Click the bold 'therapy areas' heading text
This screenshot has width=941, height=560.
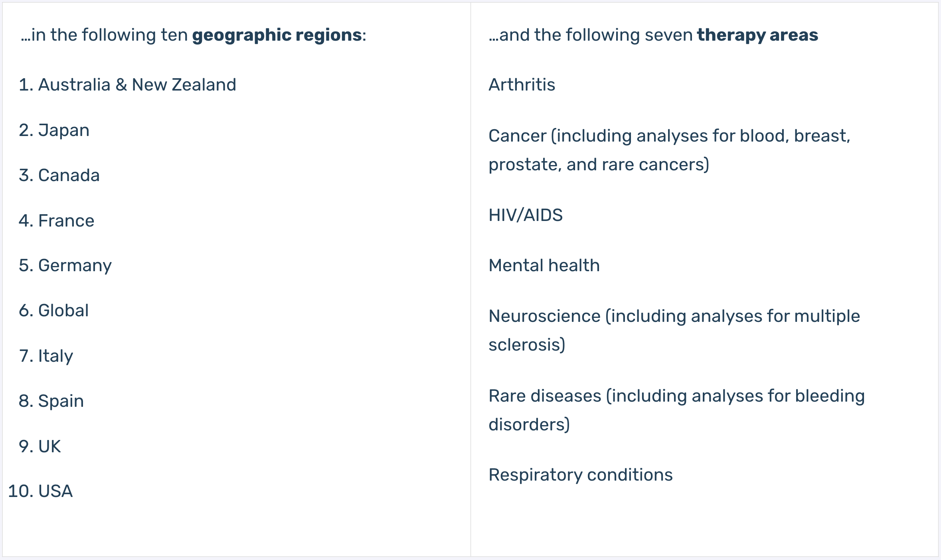(x=757, y=35)
